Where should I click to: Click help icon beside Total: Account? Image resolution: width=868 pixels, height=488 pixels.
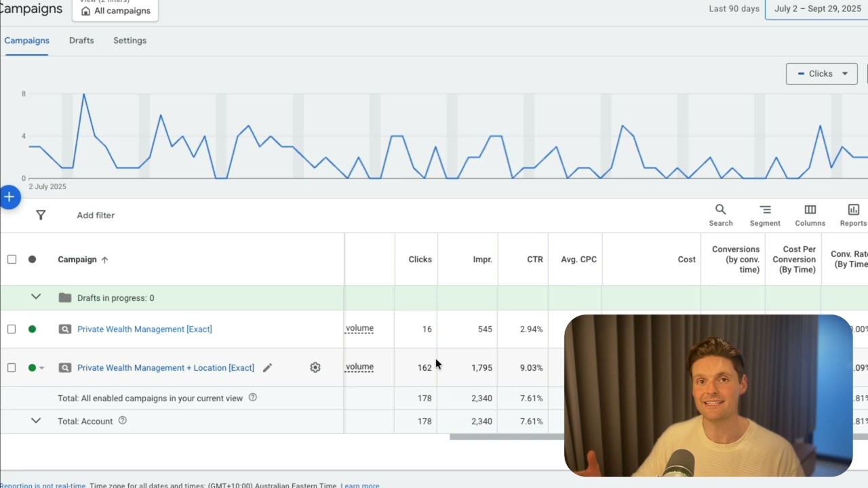point(123,420)
